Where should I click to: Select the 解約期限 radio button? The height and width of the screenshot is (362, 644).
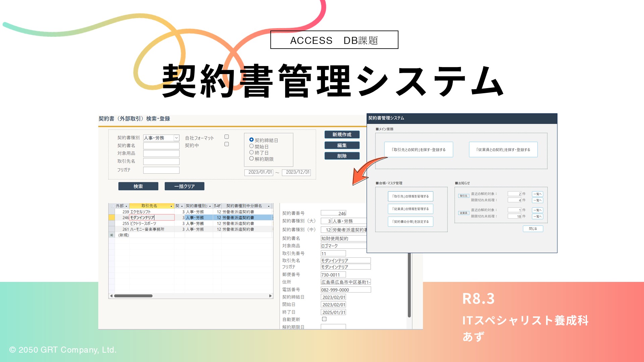pyautogui.click(x=251, y=159)
